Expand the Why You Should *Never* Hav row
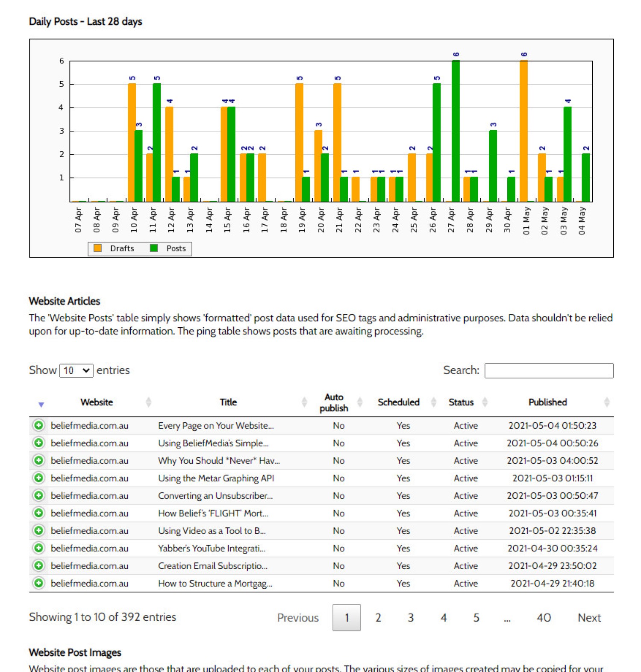Viewport: 641px width, 672px height. [39, 461]
